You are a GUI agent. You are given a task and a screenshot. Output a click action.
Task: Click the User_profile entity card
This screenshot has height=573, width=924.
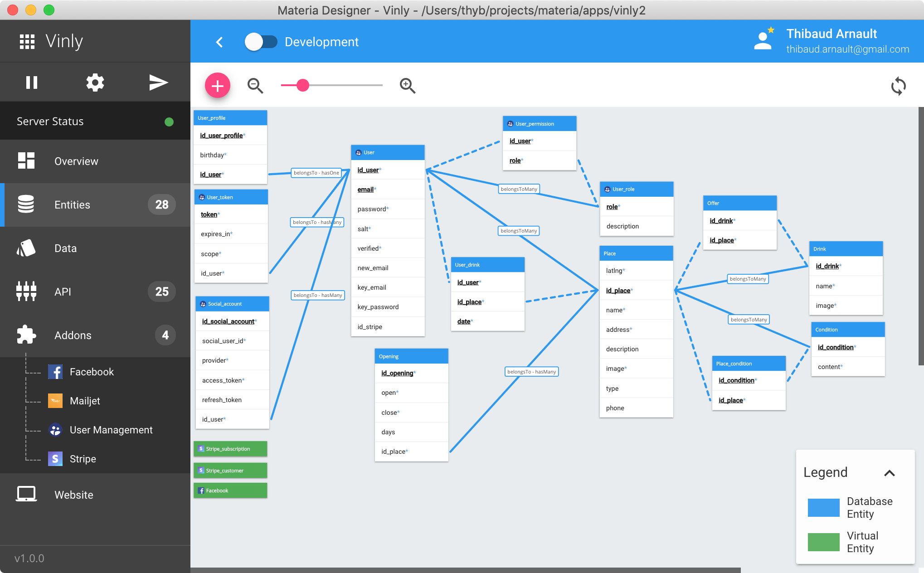click(231, 117)
